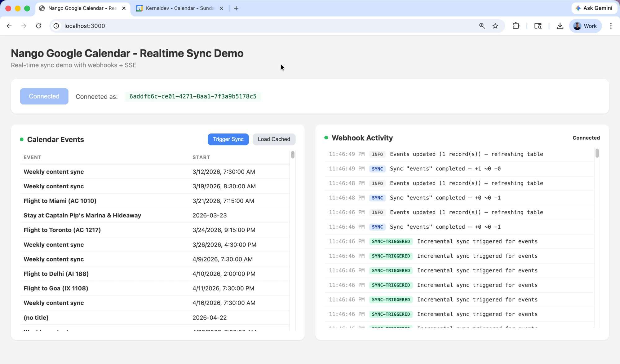Click the Trigger Sync button
Screen dimensions: 620x364
(228, 139)
